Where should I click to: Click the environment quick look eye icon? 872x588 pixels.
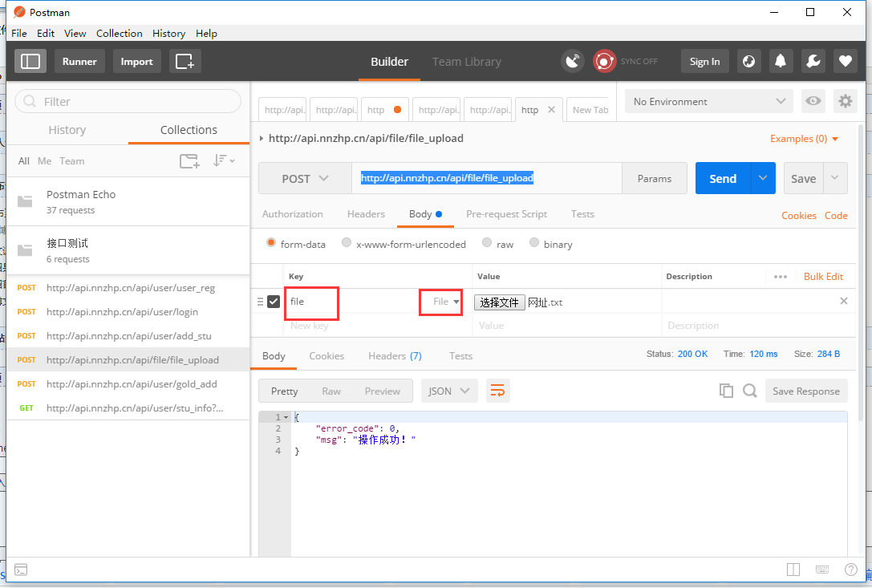pos(813,101)
